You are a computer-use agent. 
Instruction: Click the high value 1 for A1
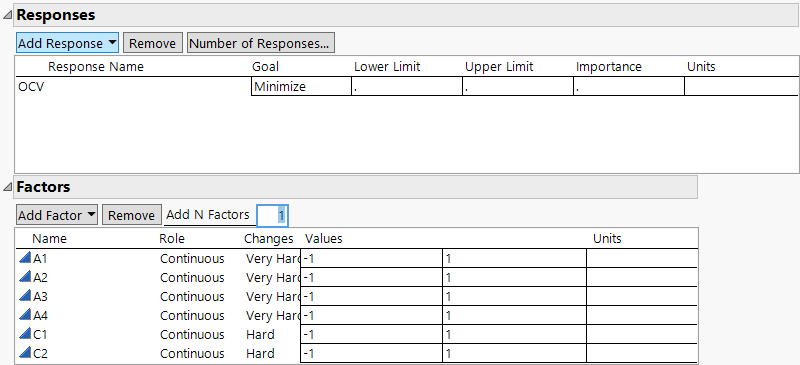[x=515, y=259]
